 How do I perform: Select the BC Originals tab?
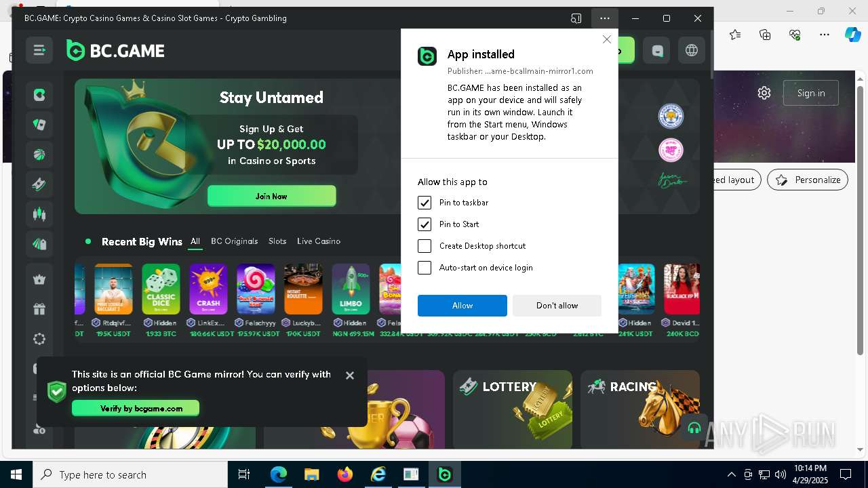pos(234,241)
